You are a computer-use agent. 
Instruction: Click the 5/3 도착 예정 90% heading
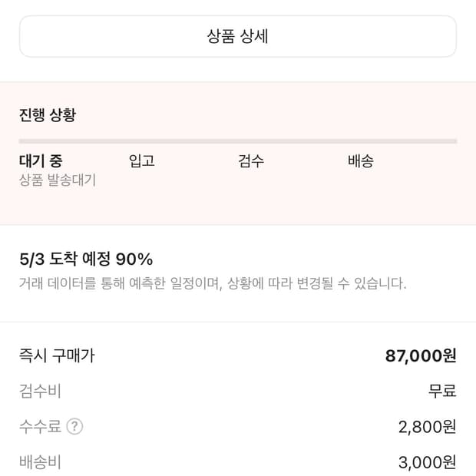tap(86, 259)
